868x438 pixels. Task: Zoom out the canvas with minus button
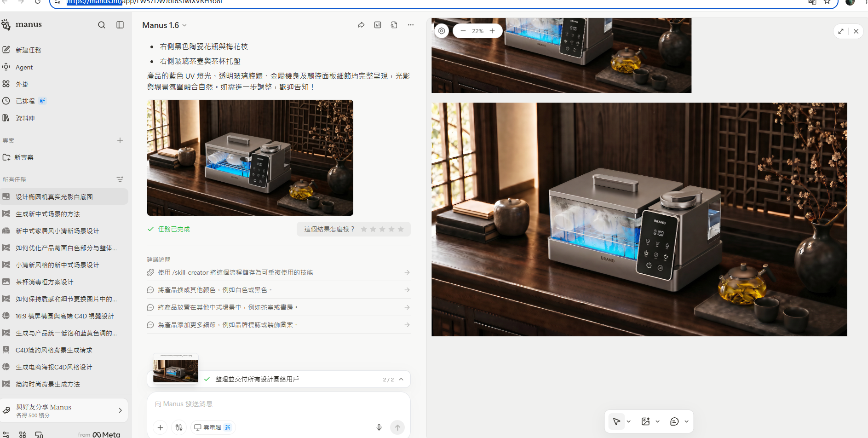463,31
